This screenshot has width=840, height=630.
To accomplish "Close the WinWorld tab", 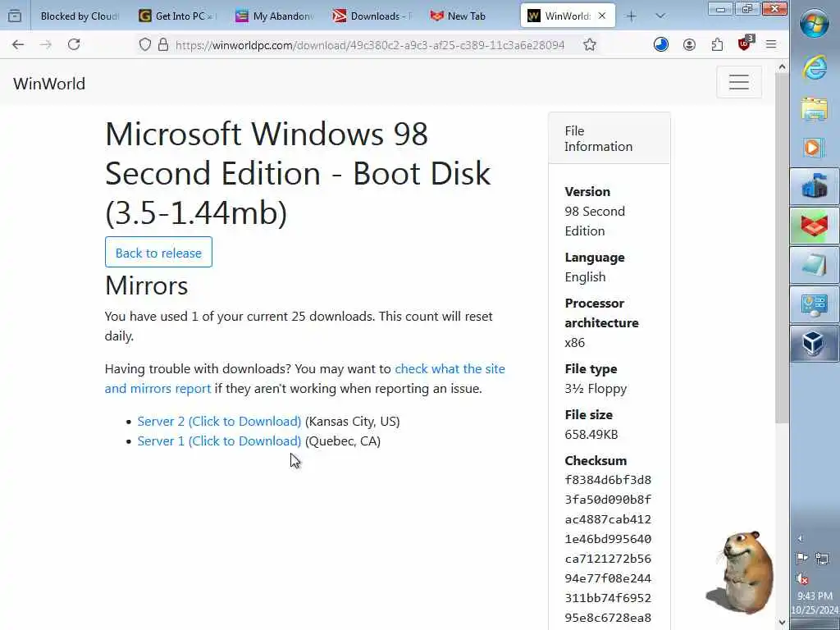I will coord(602,16).
